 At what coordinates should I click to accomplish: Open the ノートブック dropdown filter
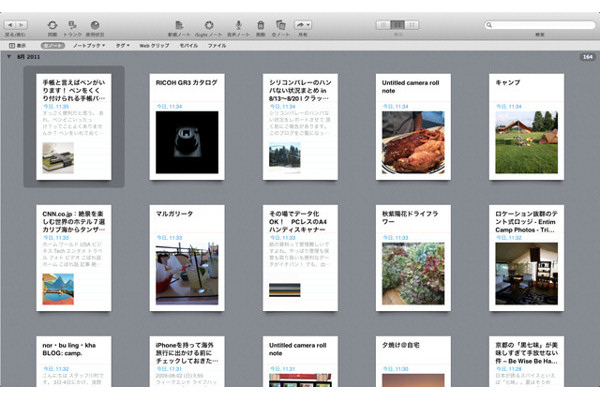[x=90, y=45]
